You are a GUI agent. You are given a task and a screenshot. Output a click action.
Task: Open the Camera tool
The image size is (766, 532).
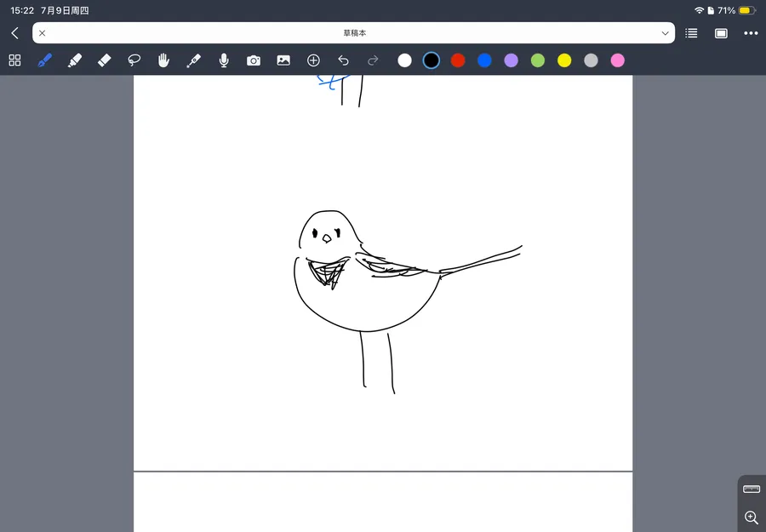tap(254, 60)
